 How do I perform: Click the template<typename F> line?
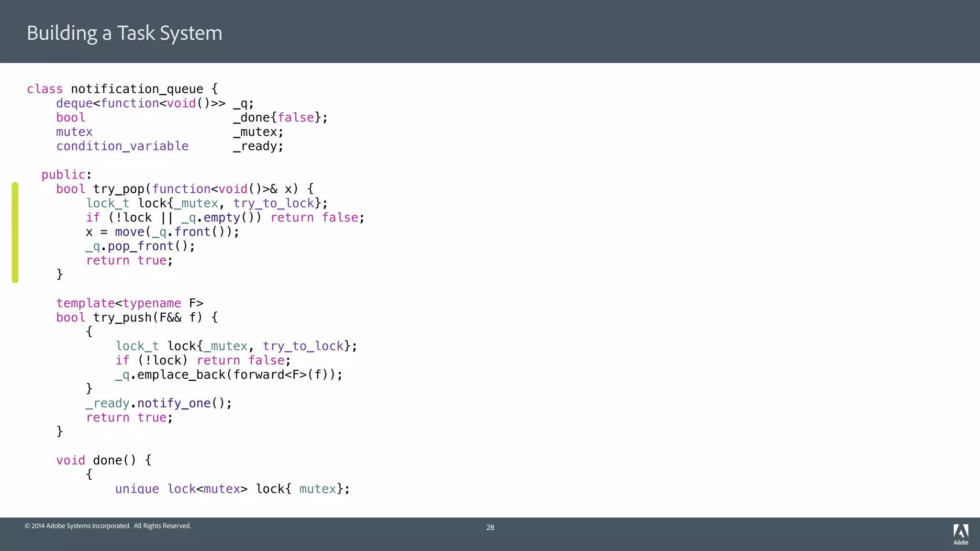pos(130,303)
